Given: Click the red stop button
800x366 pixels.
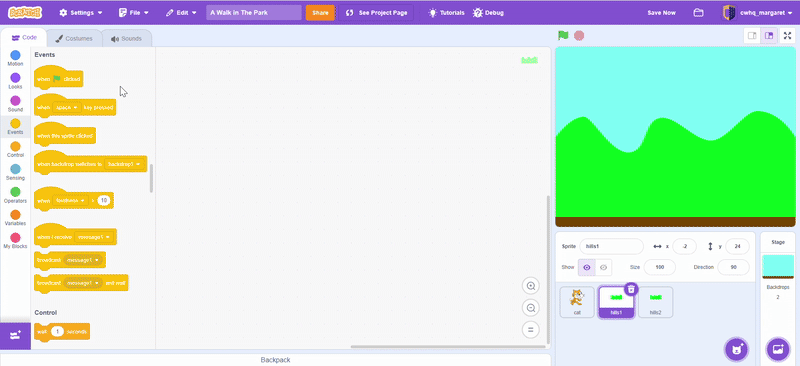Looking at the screenshot, I should tap(579, 35).
